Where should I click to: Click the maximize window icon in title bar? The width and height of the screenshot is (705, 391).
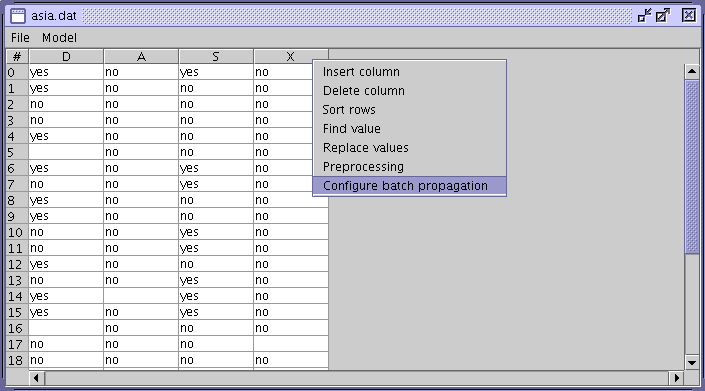pos(663,16)
